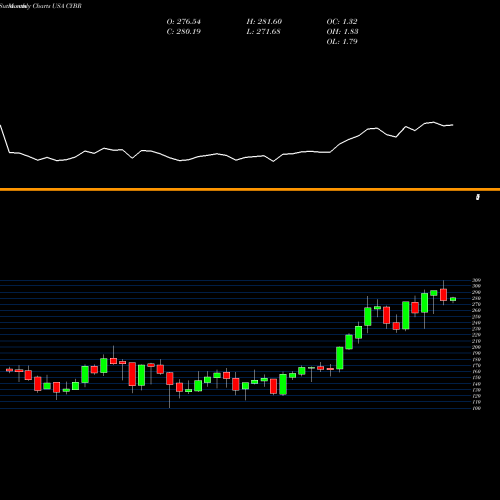Screen dimensions: 500x500
Task: Click the high price value H: 281.60
Action: point(264,22)
